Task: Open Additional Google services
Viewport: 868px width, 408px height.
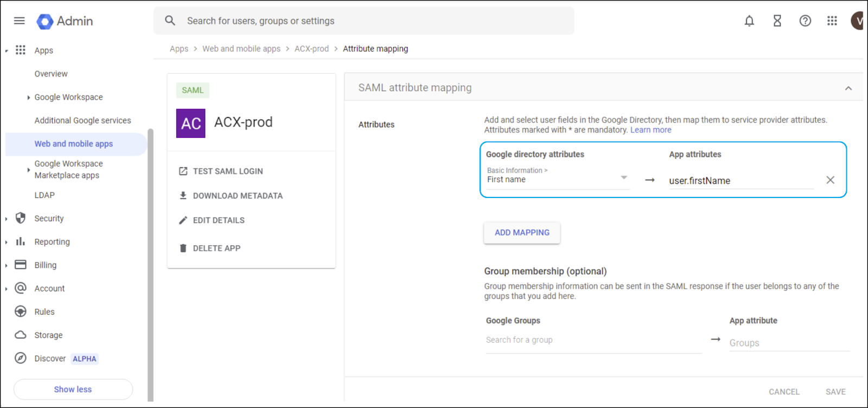Action: coord(82,120)
